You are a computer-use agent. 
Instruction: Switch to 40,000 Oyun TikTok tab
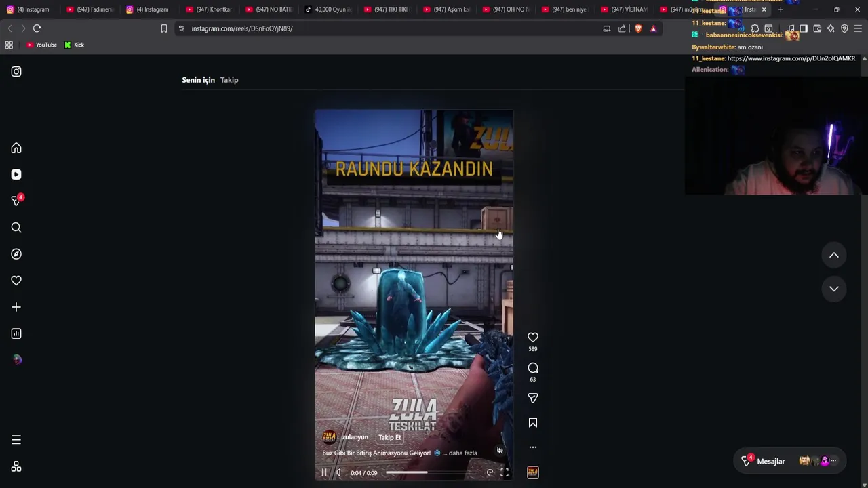(x=328, y=9)
